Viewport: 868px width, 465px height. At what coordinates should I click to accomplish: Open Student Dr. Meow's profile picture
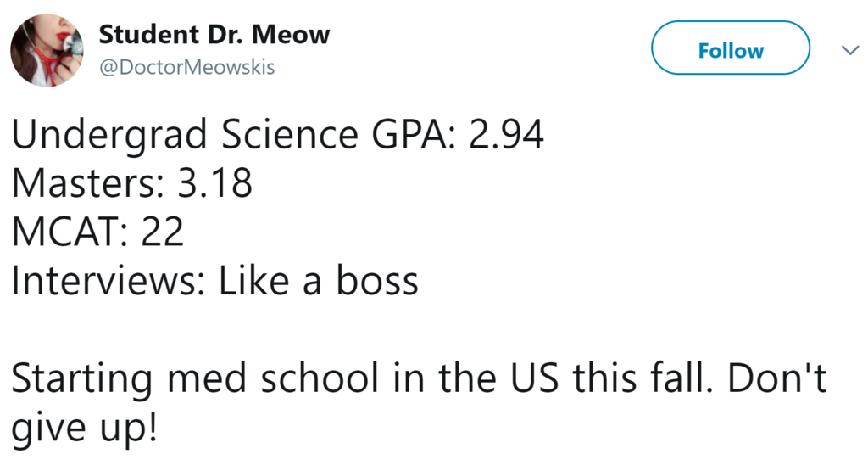[x=47, y=51]
